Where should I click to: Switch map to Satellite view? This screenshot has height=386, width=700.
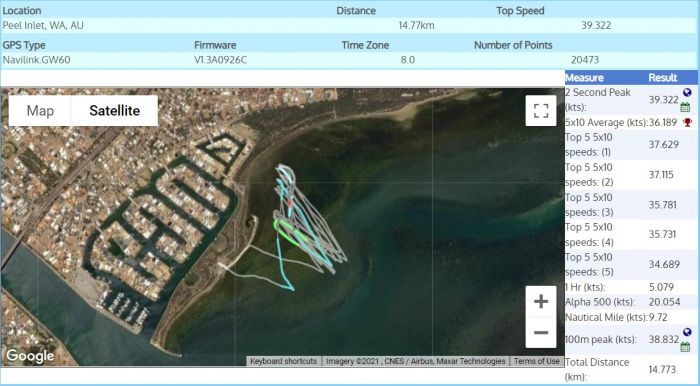[x=115, y=111]
